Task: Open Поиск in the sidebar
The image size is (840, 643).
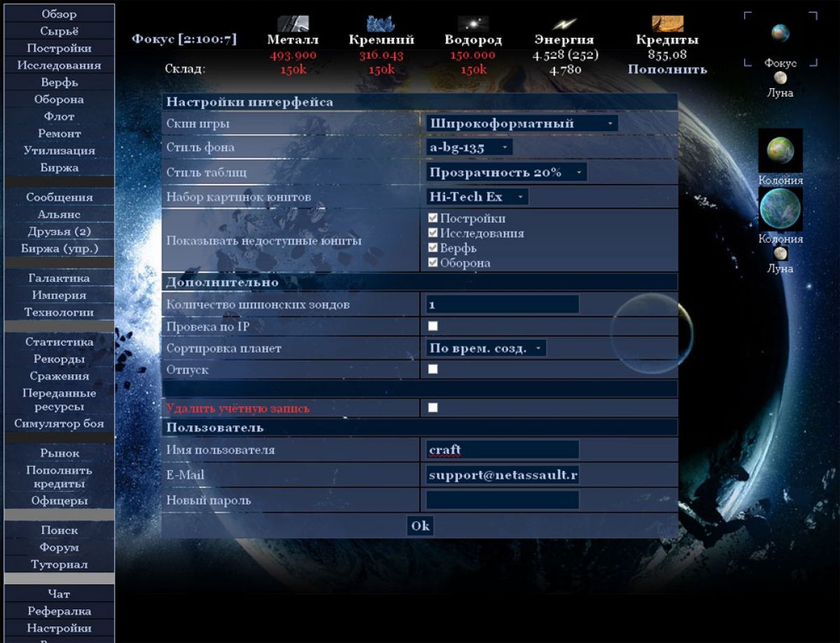Action: (59, 530)
